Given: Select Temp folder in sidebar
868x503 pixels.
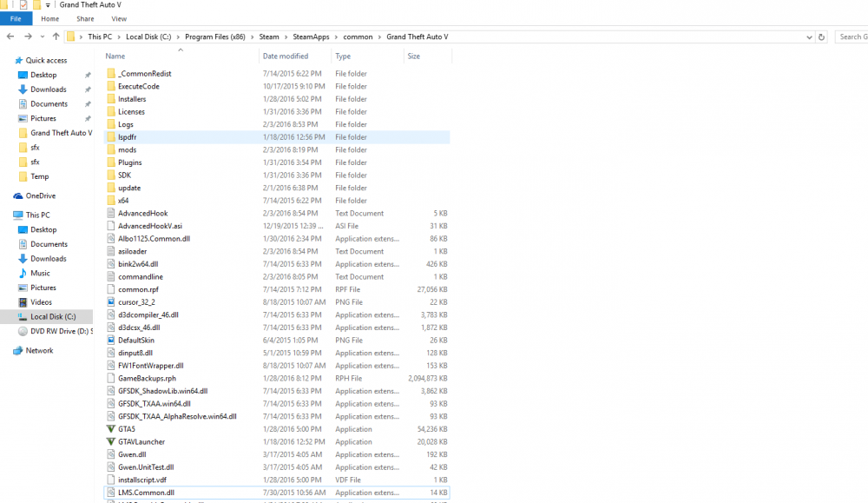Looking at the screenshot, I should click(39, 176).
